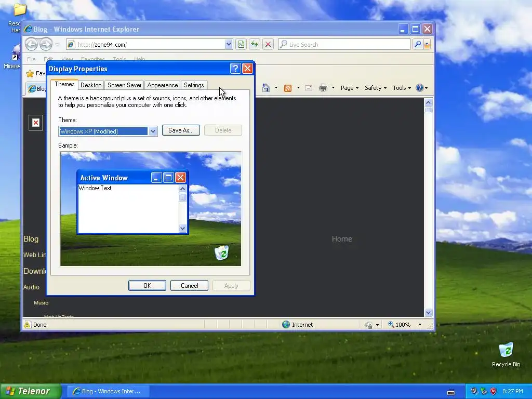
Task: Click the network connection tray icon
Action: click(484, 391)
